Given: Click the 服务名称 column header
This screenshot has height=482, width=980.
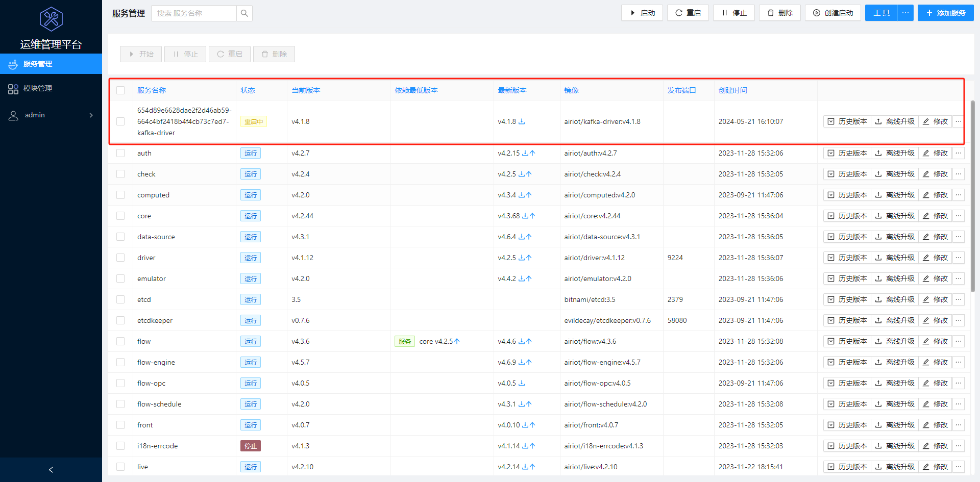Looking at the screenshot, I should tap(152, 90).
